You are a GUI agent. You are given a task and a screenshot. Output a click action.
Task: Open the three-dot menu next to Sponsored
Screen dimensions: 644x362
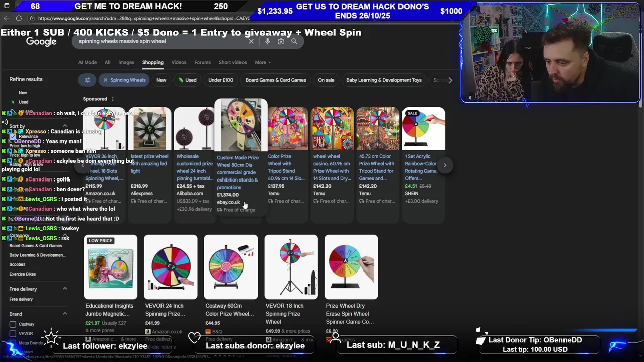tap(113, 99)
